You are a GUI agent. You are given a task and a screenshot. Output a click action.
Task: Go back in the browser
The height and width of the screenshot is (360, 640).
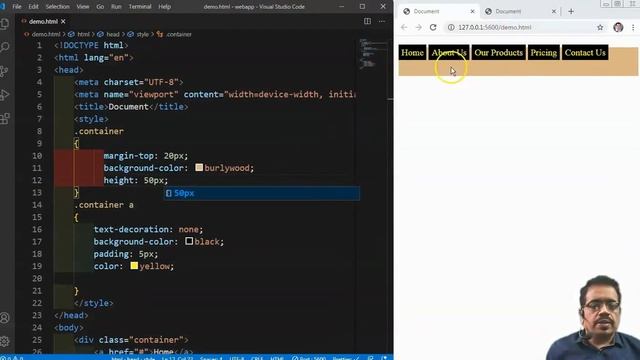click(404, 27)
